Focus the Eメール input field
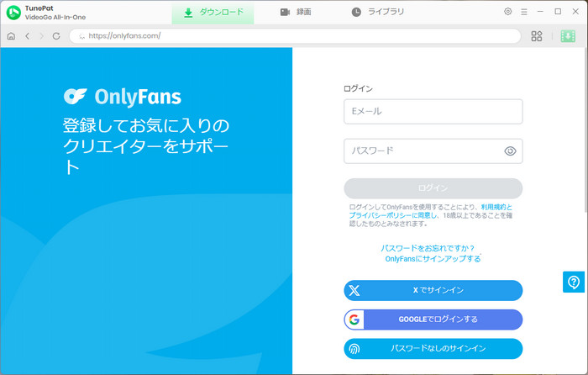Viewport: 588px width, 375px height. point(433,112)
